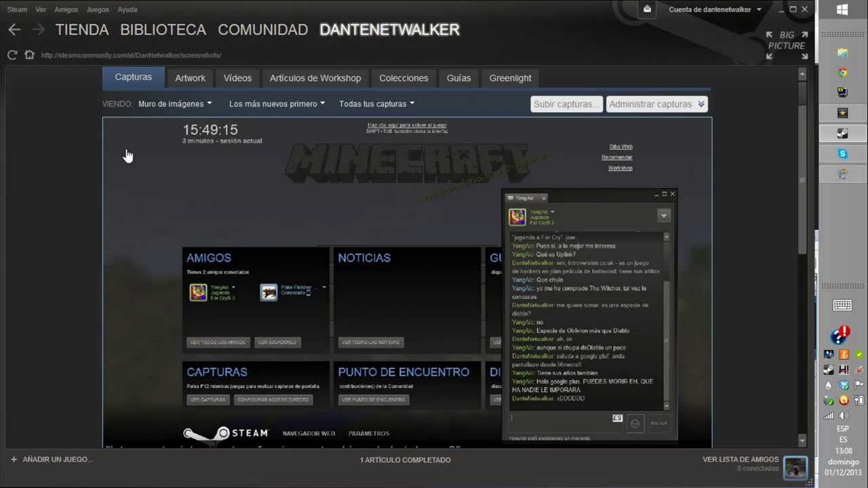Switch to the Guías tab
868x488 pixels.
(458, 78)
